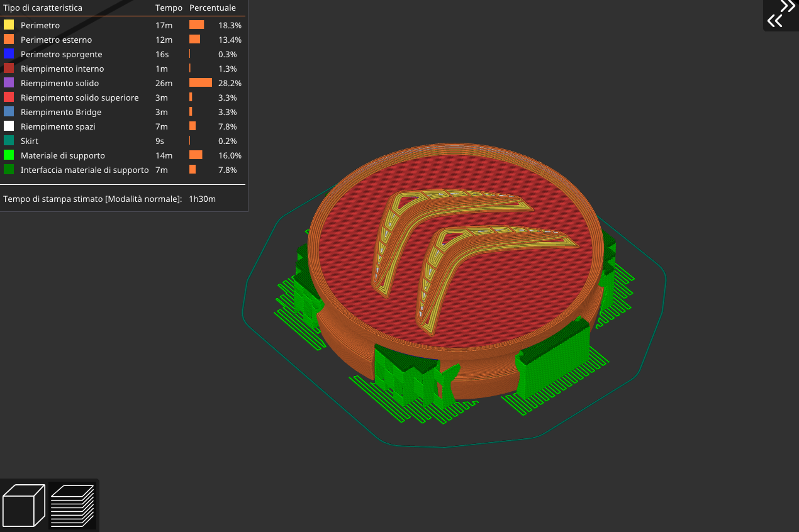Select the Perimetro sporgente legend label
The image size is (799, 532).
[61, 54]
